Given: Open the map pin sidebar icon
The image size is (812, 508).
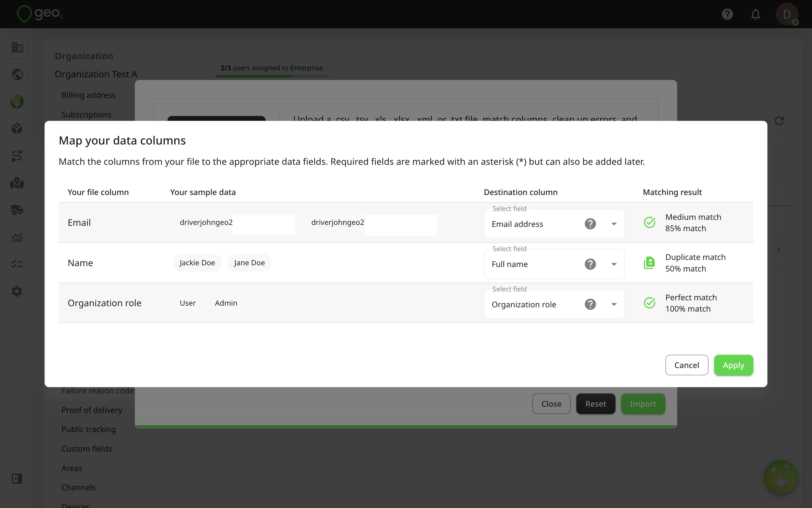Looking at the screenshot, I should (17, 183).
